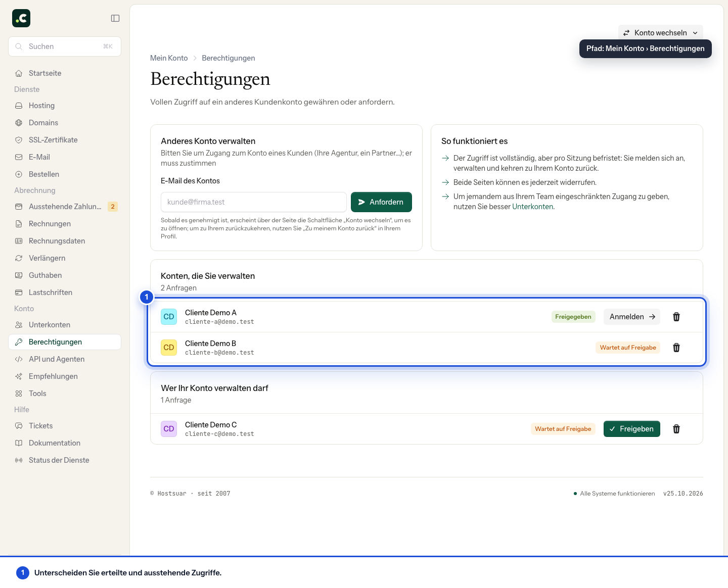Select Berechtigungen in the sidebar
This screenshot has height=588, width=728.
point(65,342)
